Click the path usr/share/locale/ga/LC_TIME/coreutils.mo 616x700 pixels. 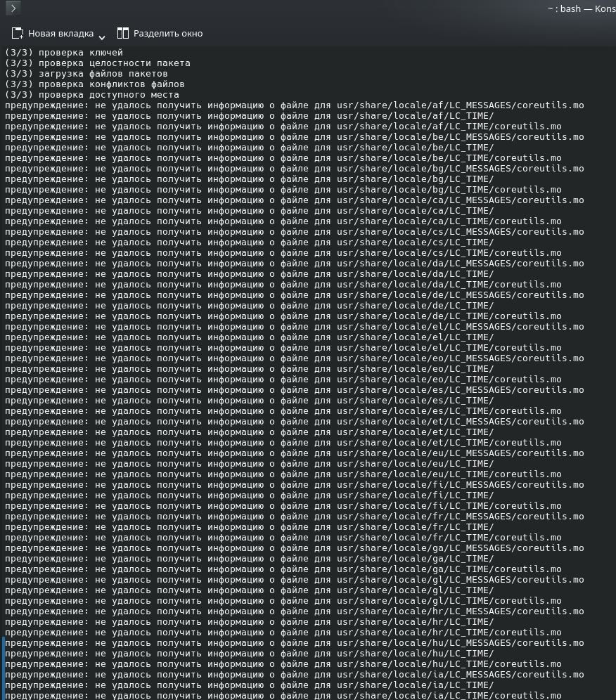click(449, 569)
